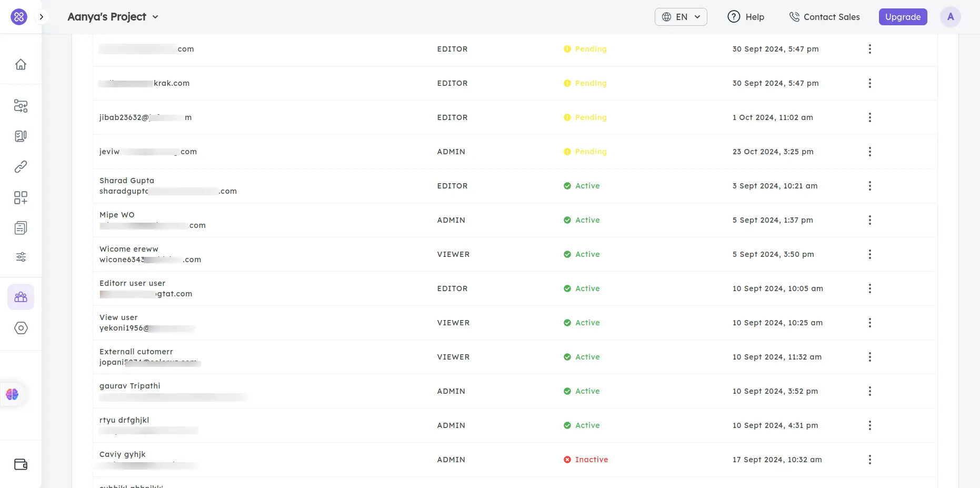
Task: Open the billing wallet icon at bottom
Action: pos(21,464)
